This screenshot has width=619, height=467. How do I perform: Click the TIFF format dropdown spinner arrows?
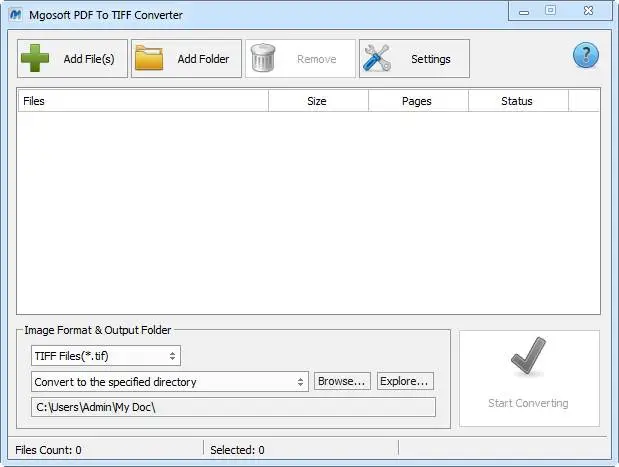tap(173, 356)
